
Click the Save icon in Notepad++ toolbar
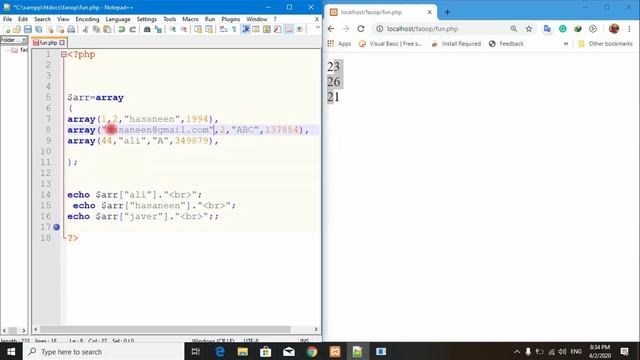28,29
